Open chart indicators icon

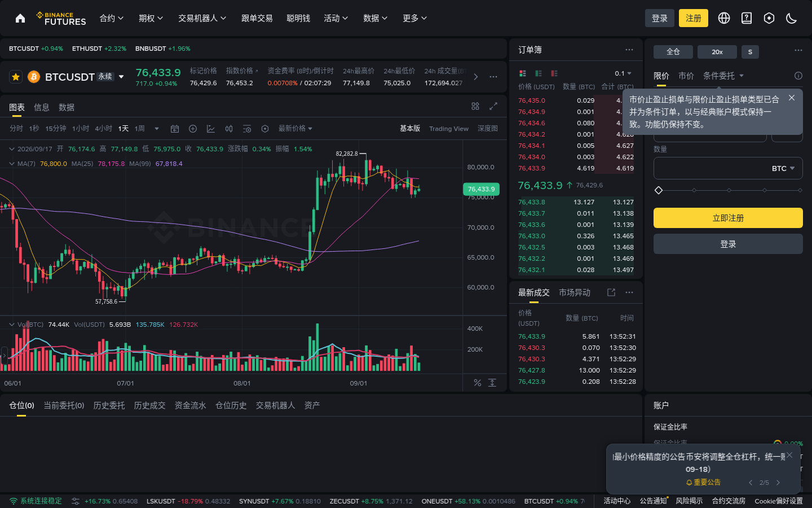211,129
